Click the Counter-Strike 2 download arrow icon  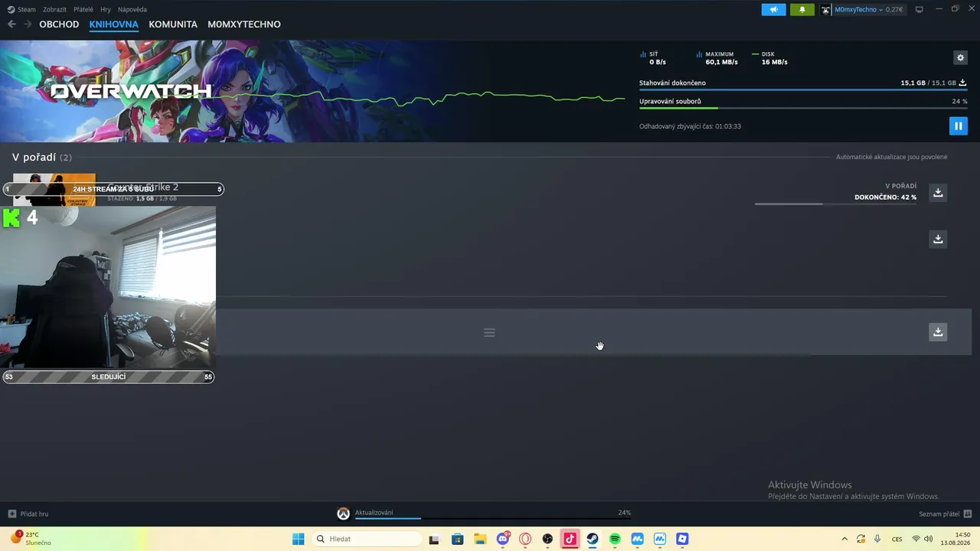click(938, 192)
